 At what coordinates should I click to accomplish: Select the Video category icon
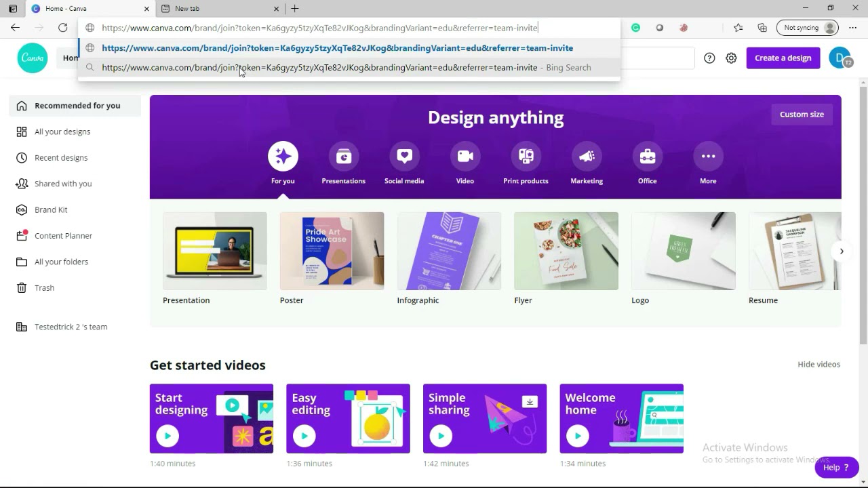coord(465,157)
